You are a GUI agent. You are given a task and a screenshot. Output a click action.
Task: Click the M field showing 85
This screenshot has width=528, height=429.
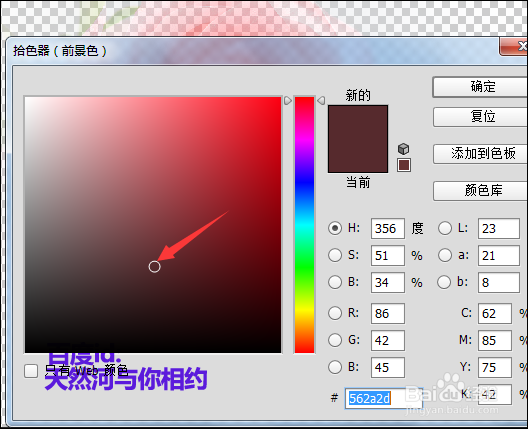tap(495, 340)
